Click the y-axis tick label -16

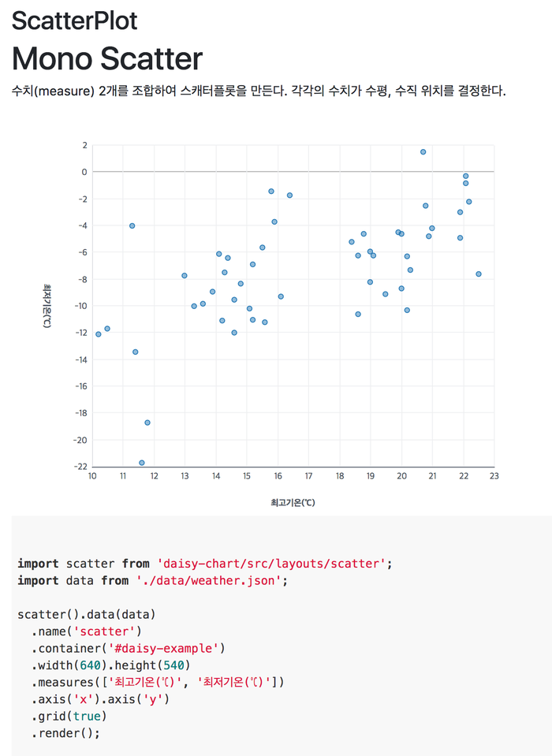pos(80,386)
